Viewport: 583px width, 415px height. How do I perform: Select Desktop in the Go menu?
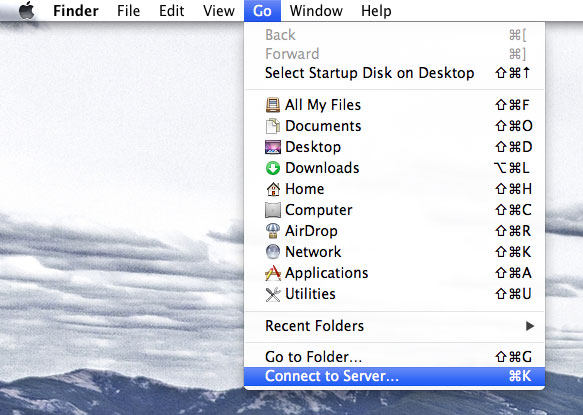394,147
